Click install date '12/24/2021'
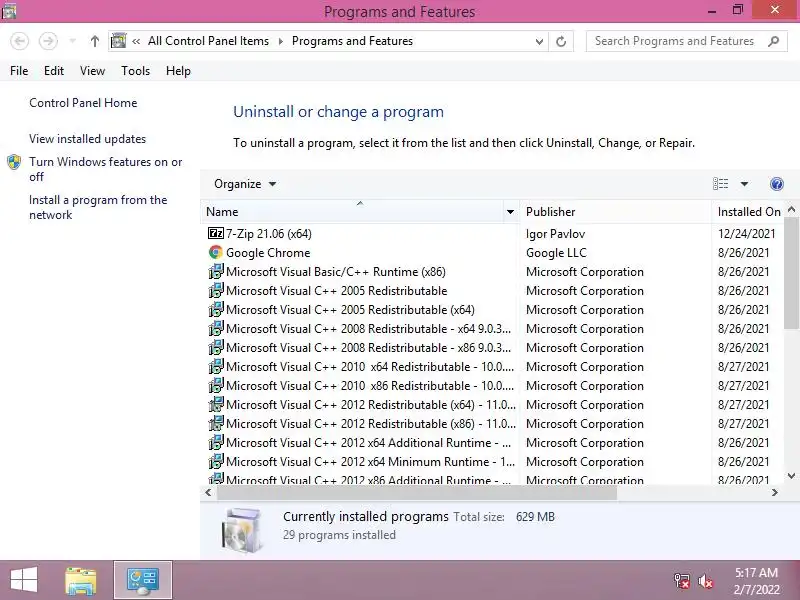Image resolution: width=800 pixels, height=600 pixels. (x=746, y=234)
